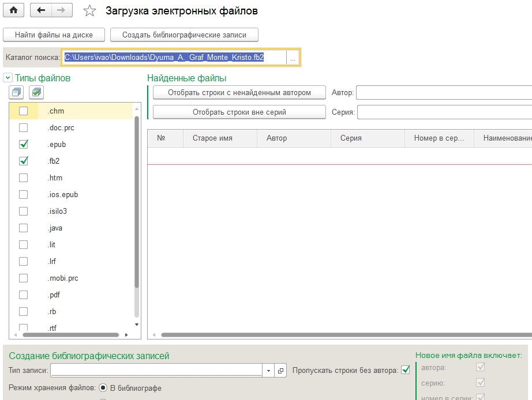This screenshot has height=400, width=532.
Task: Click file types list scroll up arrow
Action: pyautogui.click(x=137, y=109)
